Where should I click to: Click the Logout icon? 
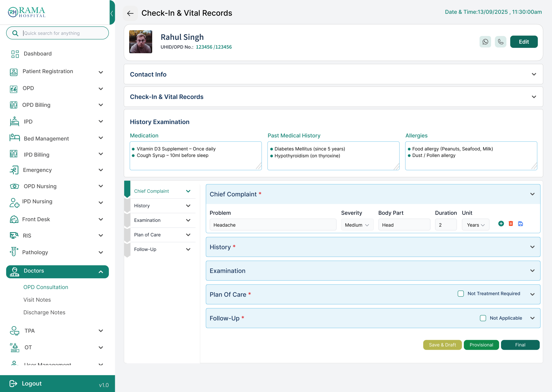13,383
